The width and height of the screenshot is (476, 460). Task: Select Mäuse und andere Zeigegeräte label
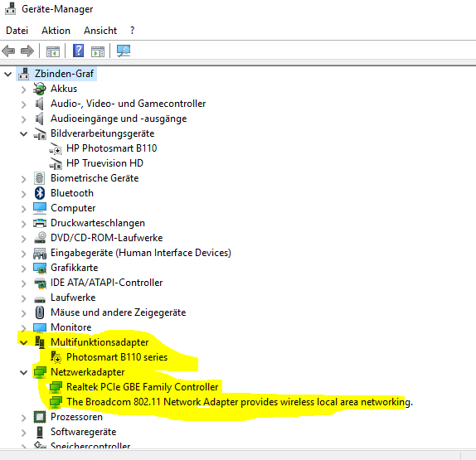[x=118, y=312]
